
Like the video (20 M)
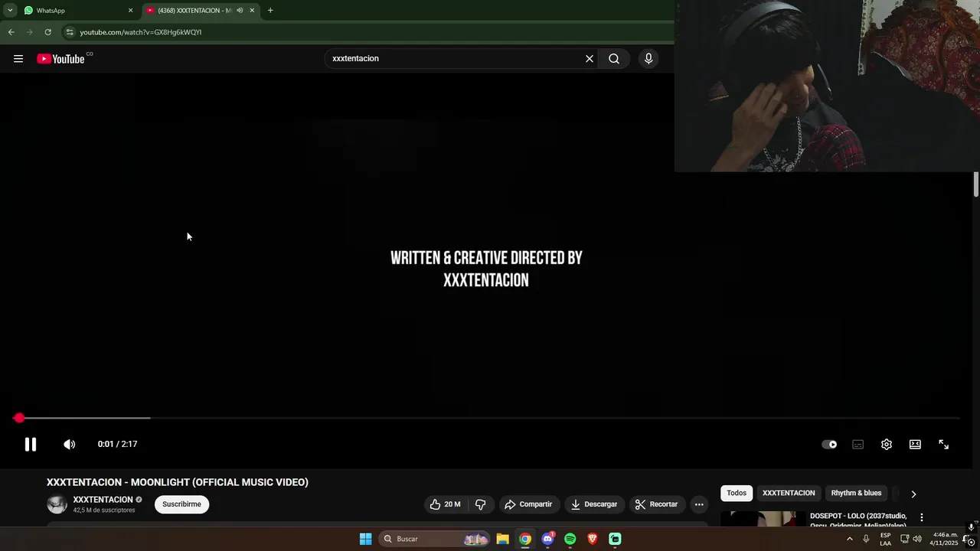coord(445,504)
